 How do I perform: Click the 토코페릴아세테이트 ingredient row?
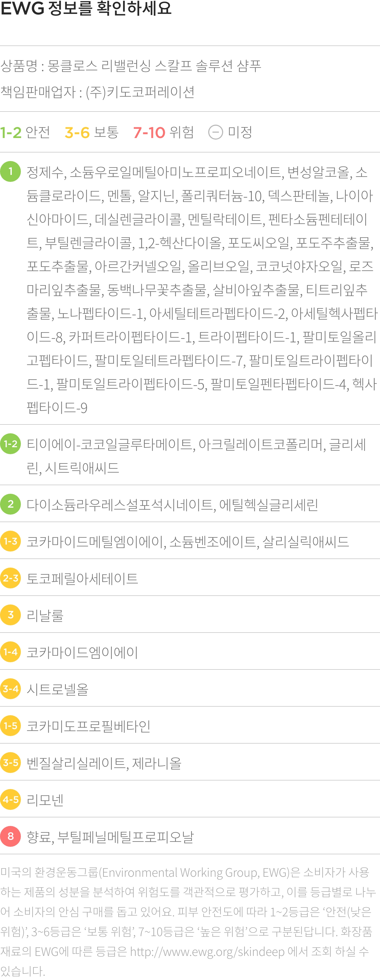(x=190, y=578)
